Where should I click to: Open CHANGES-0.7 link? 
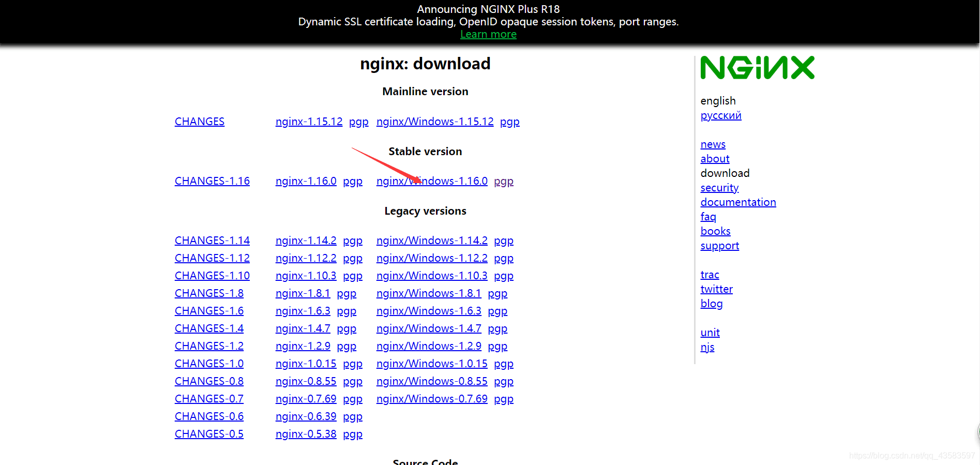coord(209,399)
